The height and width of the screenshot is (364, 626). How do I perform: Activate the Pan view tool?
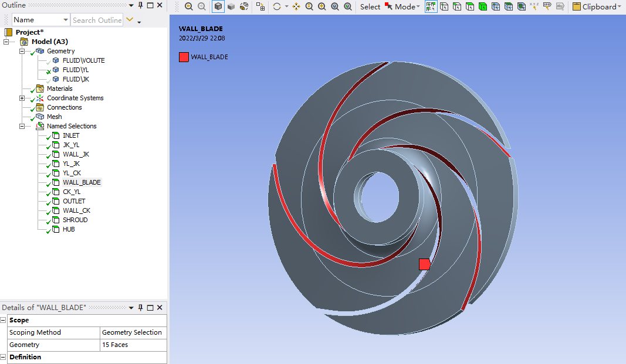pyautogui.click(x=296, y=6)
